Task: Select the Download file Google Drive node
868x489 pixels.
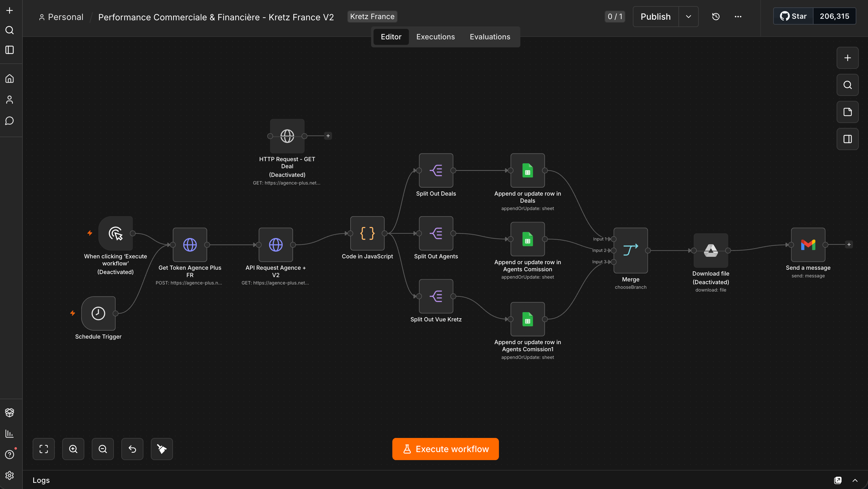Action: click(711, 251)
